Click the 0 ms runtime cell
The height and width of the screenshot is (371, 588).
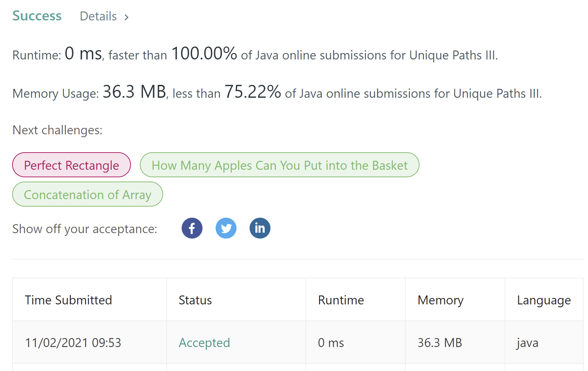click(331, 343)
